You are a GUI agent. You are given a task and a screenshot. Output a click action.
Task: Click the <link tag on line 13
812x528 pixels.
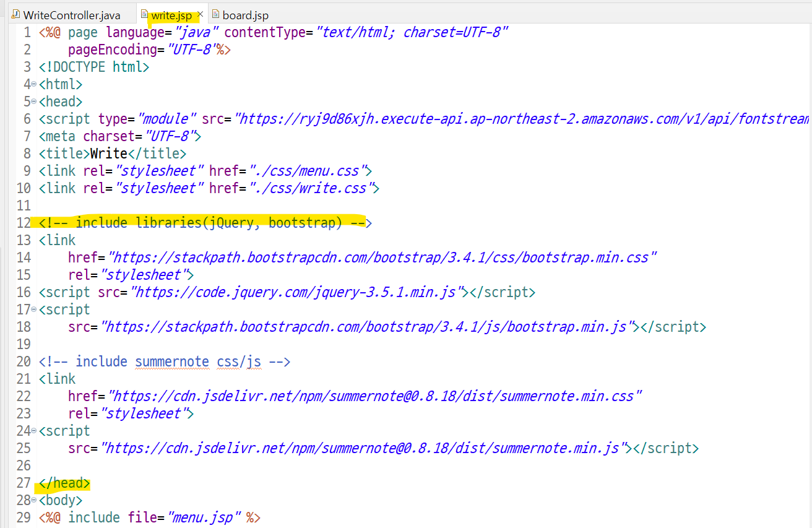[x=57, y=240]
